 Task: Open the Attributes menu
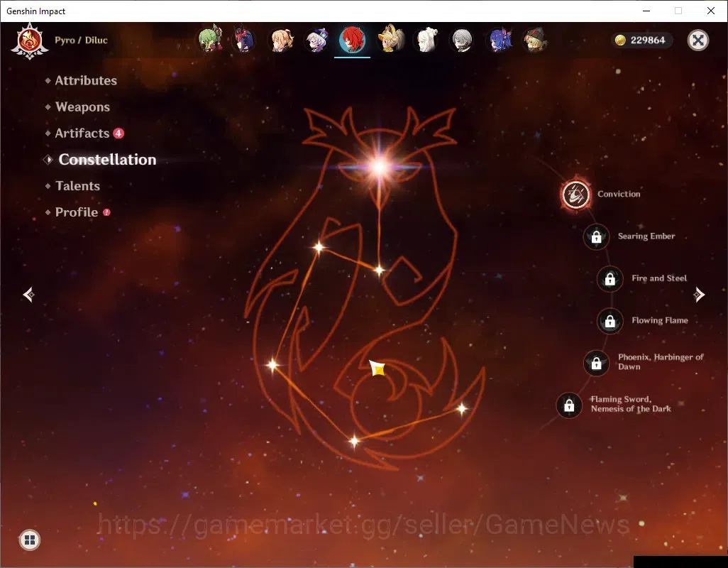[x=86, y=80]
